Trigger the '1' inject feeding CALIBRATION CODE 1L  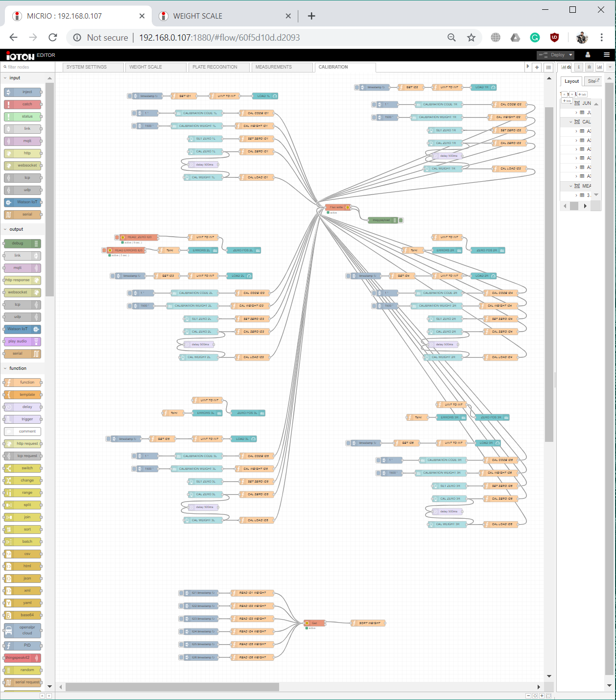coord(134,113)
